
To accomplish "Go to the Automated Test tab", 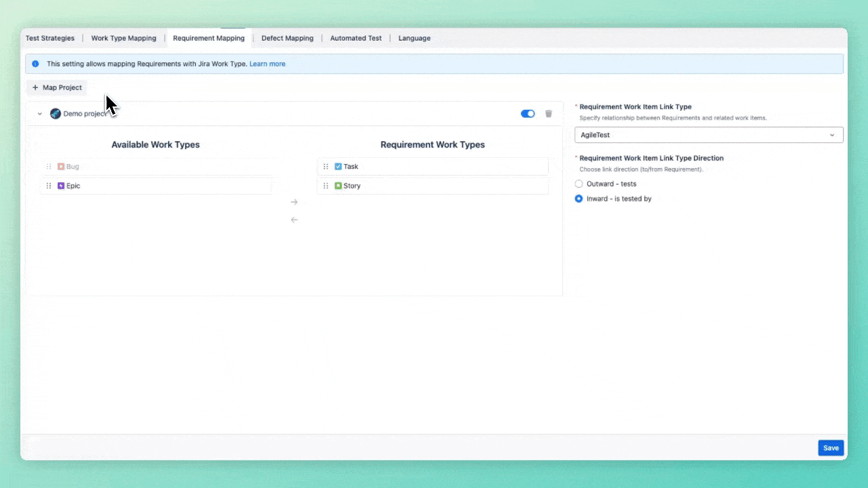I will 356,38.
